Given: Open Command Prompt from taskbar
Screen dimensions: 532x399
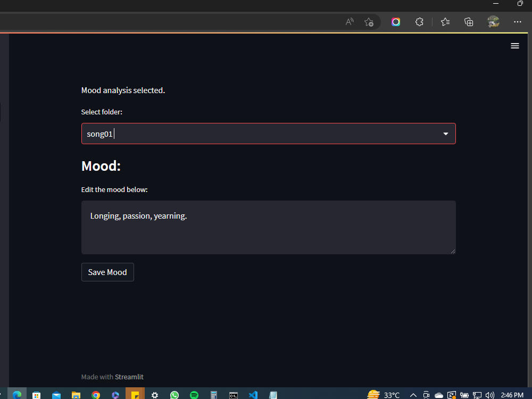Looking at the screenshot, I should (234, 395).
